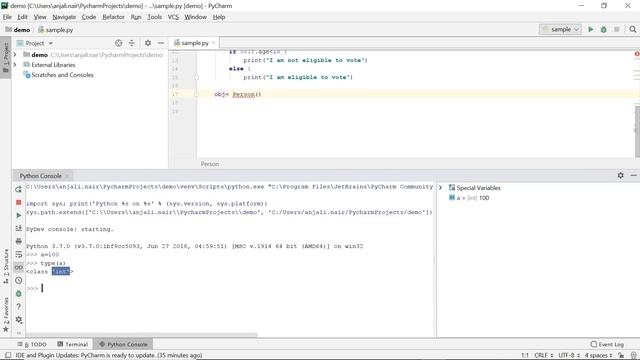The image size is (640, 360).
Task: Open the Refactor menu
Action: pos(113,17)
